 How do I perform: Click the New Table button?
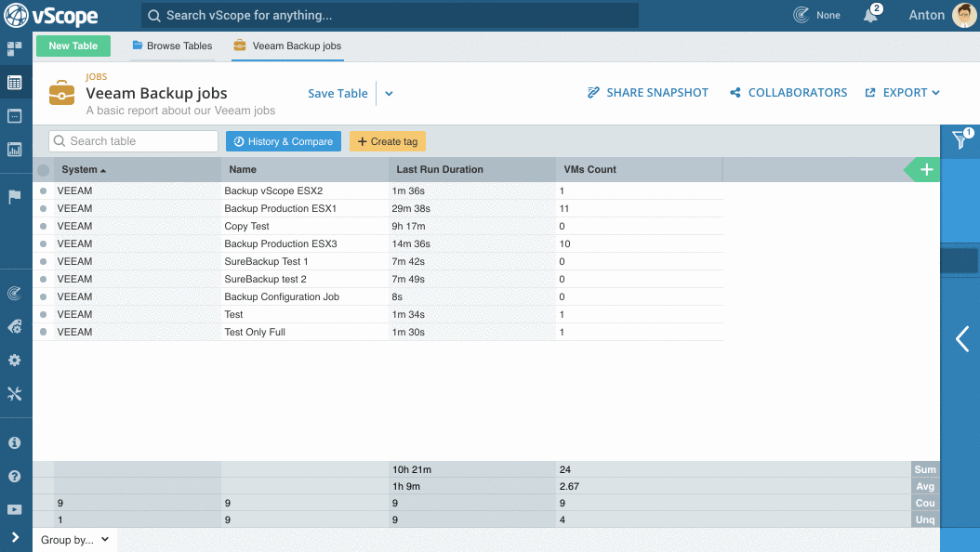pyautogui.click(x=73, y=46)
